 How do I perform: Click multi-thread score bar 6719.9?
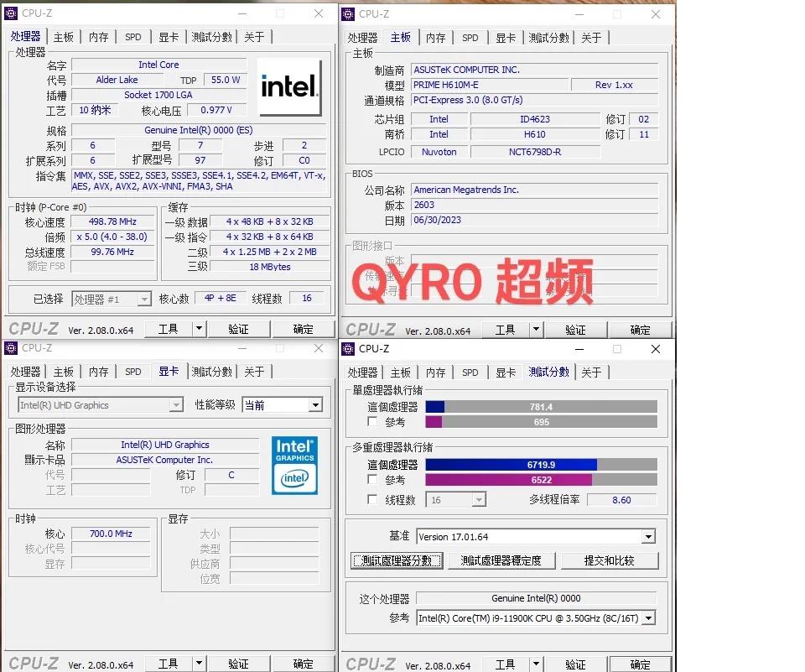(541, 465)
